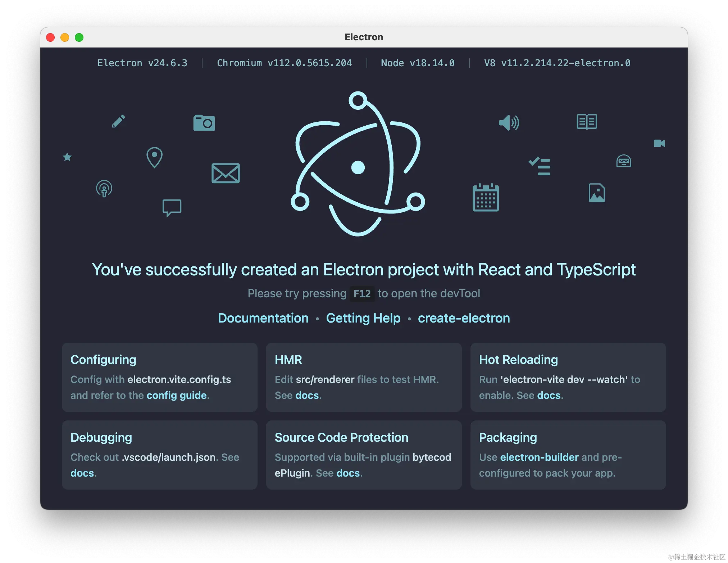728x563 pixels.
Task: Click the speaker volume icon
Action: (x=509, y=123)
